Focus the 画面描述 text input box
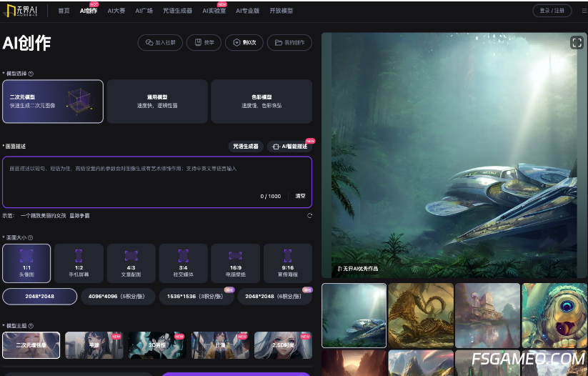The width and height of the screenshot is (588, 376). 157,182
